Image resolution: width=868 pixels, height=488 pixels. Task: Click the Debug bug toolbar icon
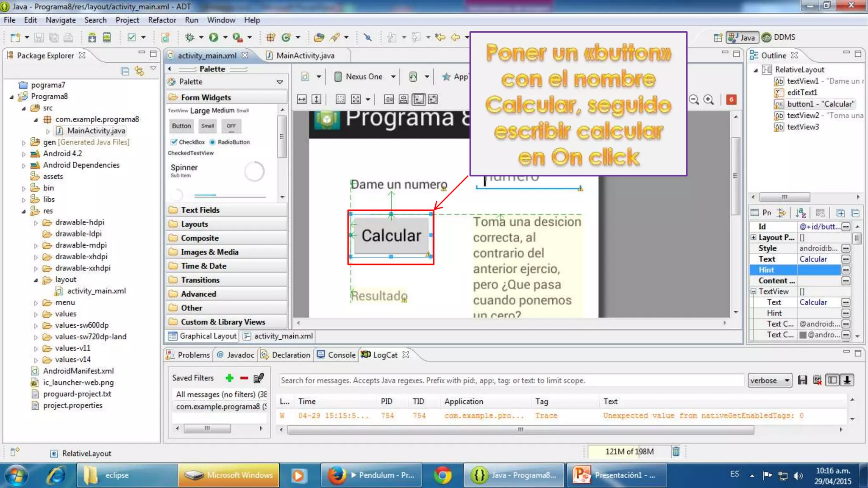click(189, 38)
